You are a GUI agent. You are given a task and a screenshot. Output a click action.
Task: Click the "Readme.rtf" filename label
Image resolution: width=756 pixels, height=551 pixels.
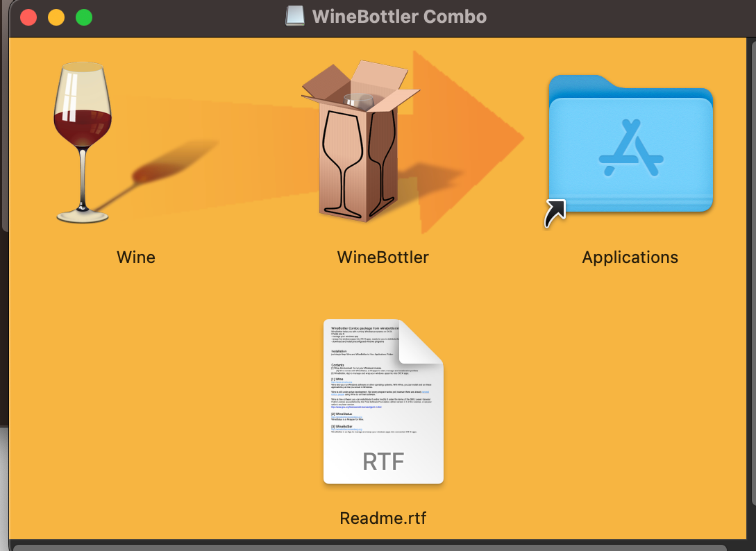point(383,518)
